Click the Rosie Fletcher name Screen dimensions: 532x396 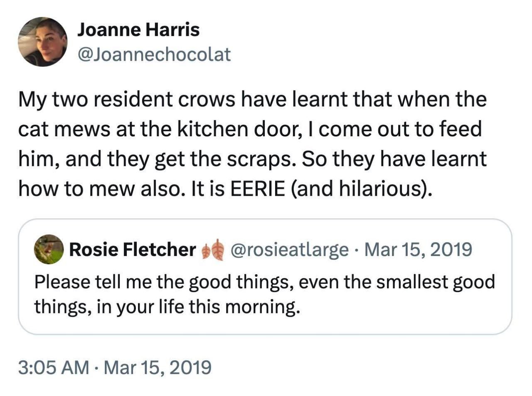[132, 249]
